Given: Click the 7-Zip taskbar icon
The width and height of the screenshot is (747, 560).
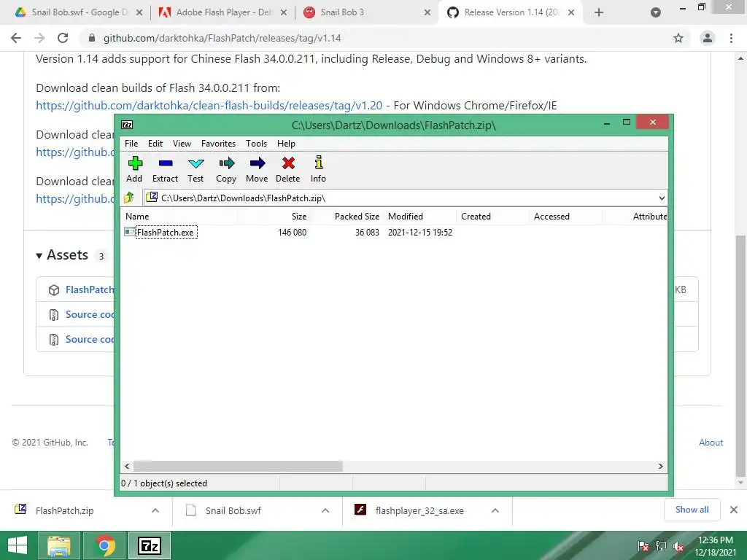Looking at the screenshot, I should pos(149,545).
